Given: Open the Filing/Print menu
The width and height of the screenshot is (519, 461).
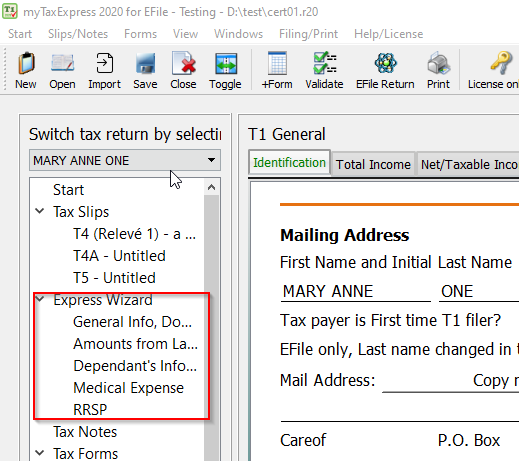Looking at the screenshot, I should tap(309, 34).
